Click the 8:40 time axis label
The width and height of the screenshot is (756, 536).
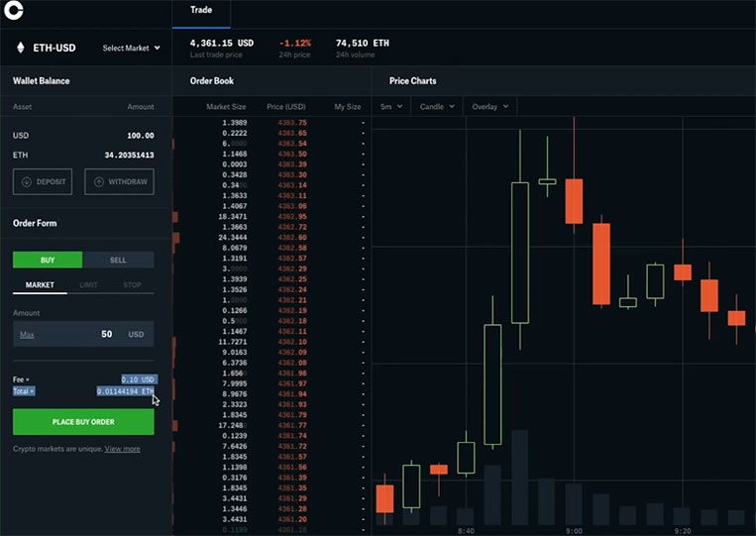tap(466, 531)
